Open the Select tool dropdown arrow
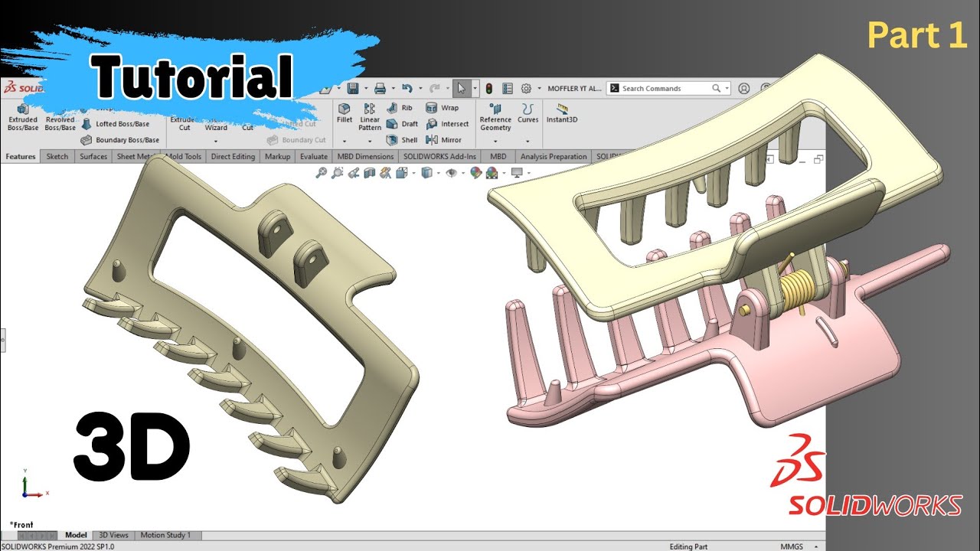Image resolution: width=980 pixels, height=551 pixels. tap(475, 89)
